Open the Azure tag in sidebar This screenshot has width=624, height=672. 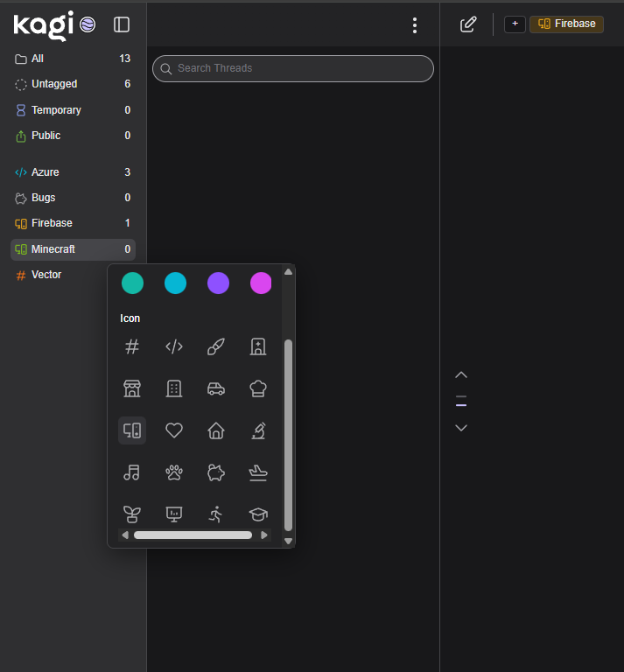pyautogui.click(x=46, y=172)
